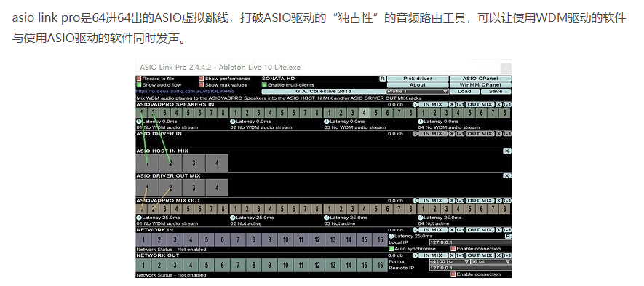The height and width of the screenshot is (286, 644).
Task: Click X after IN MIX in NETWORK IN row
Action: click(x=452, y=230)
